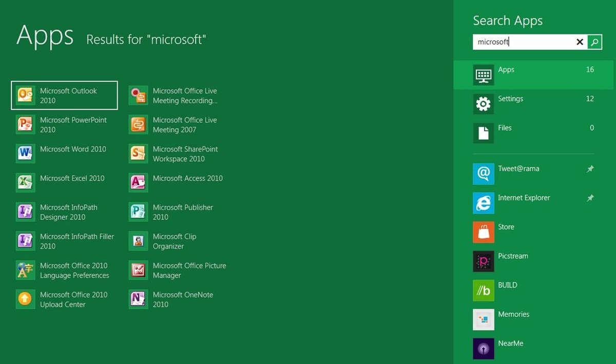
Task: Launch Microsoft PowerPoint 2010 icon
Action: pyautogui.click(x=26, y=125)
